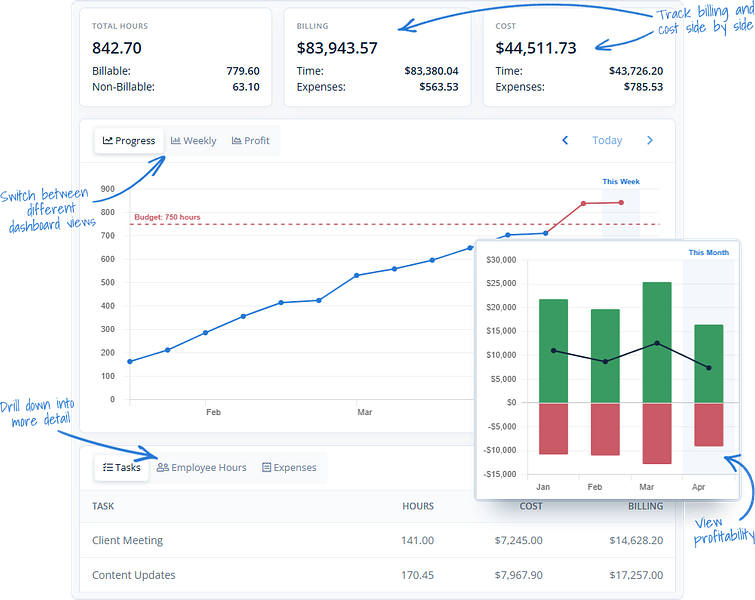Select the Content Updates task row
The image size is (755, 600).
pyautogui.click(x=378, y=575)
